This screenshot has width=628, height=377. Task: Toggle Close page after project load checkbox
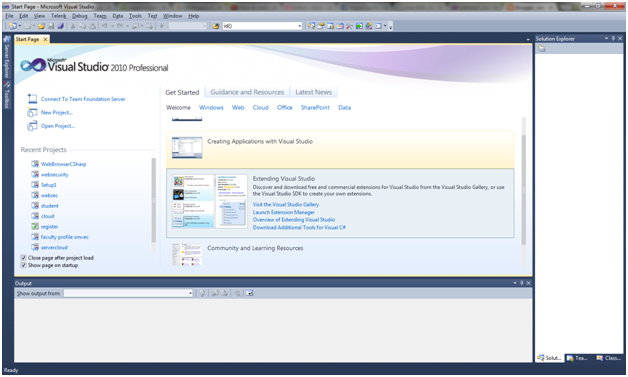pyautogui.click(x=24, y=258)
